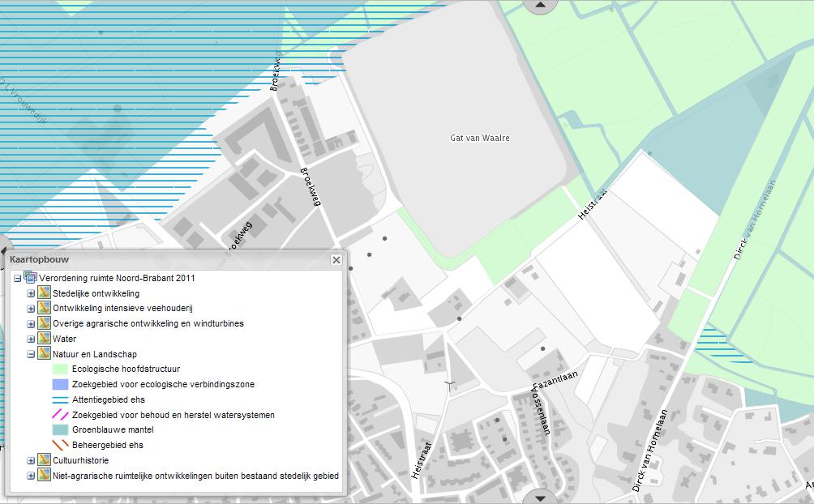Click the pan south arrow button

(x=541, y=497)
